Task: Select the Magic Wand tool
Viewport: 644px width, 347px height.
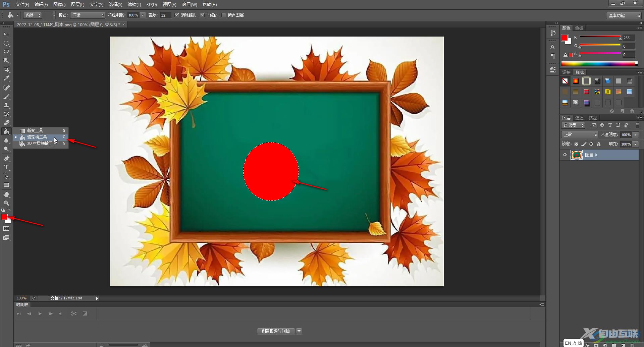Action: [6, 61]
